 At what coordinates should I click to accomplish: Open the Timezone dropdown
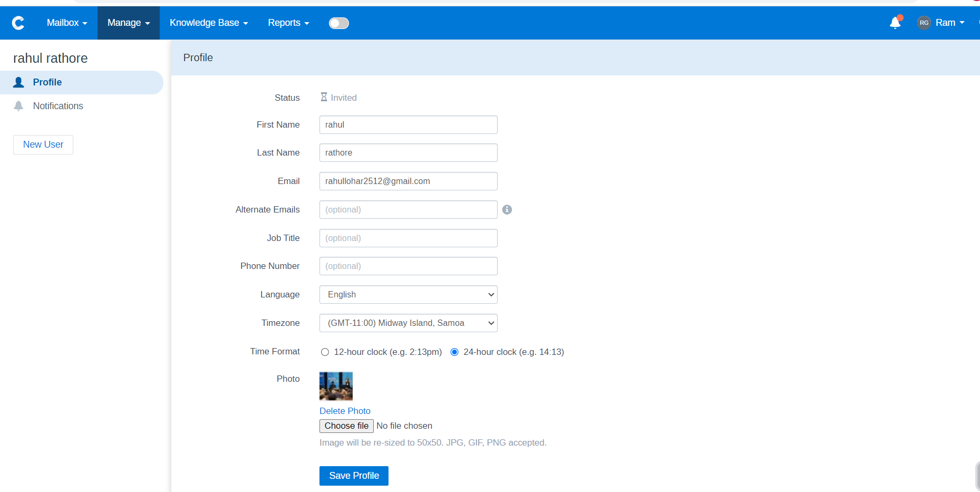pyautogui.click(x=407, y=323)
